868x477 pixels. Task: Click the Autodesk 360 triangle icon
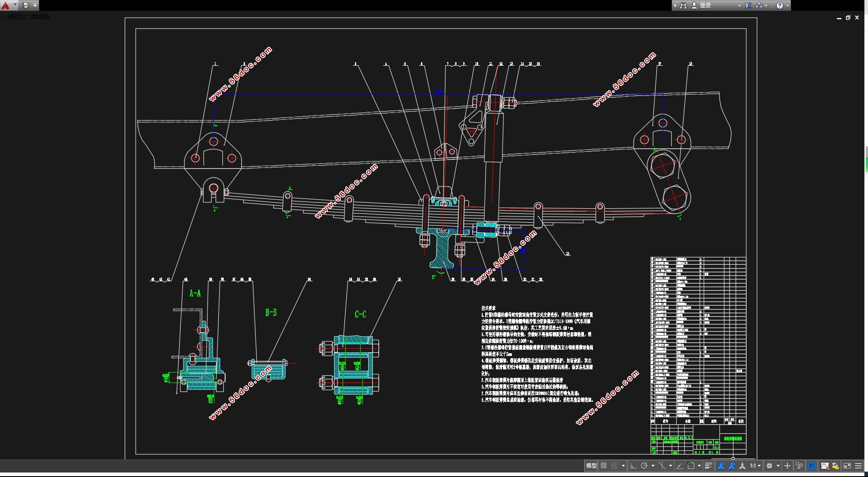coord(759,5)
